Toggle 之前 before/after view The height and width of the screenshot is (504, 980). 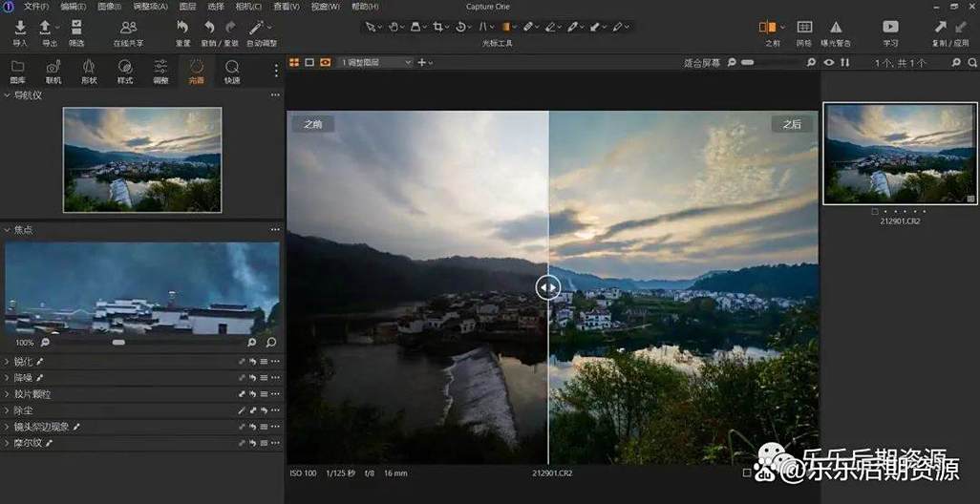pyautogui.click(x=768, y=28)
